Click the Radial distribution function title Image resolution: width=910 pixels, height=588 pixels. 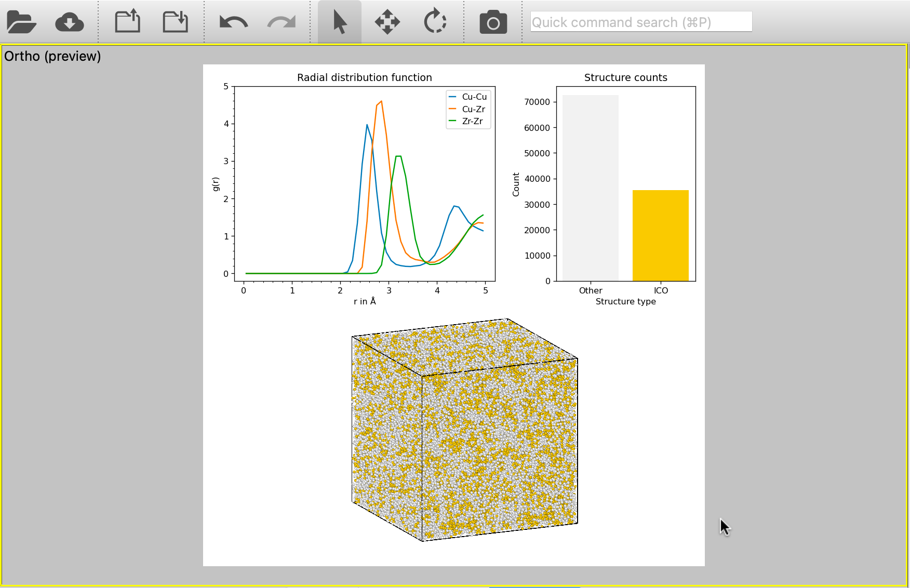click(x=364, y=77)
